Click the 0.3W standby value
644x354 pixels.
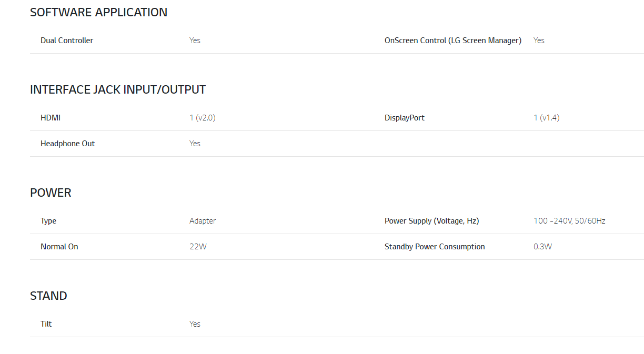[x=542, y=247]
